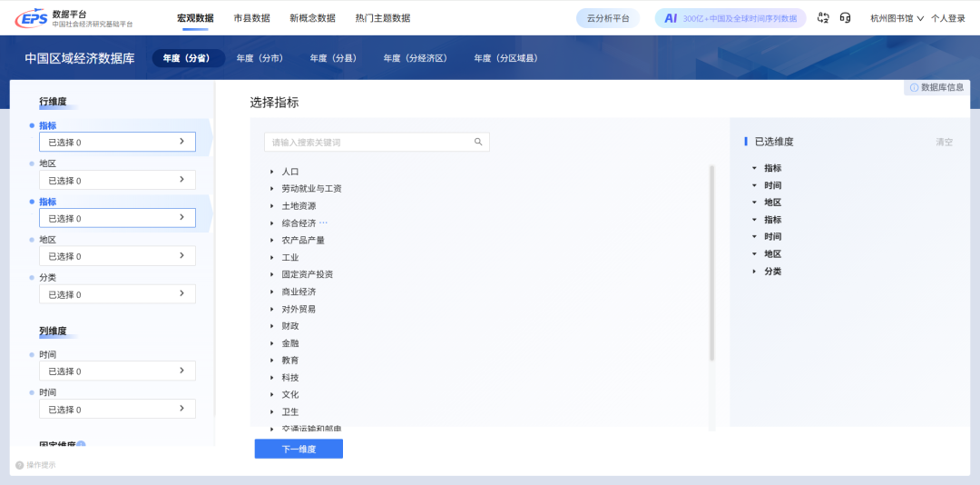980x485 pixels.
Task: Expand the 人口 indicator category
Action: click(x=271, y=172)
